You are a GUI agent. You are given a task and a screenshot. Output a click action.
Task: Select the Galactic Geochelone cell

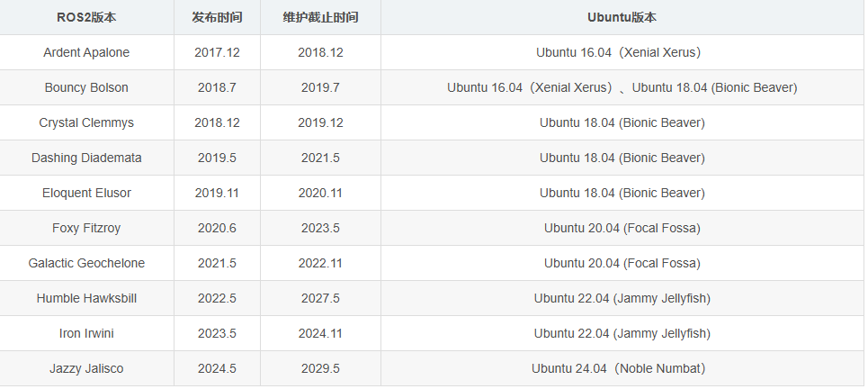pyautogui.click(x=86, y=263)
